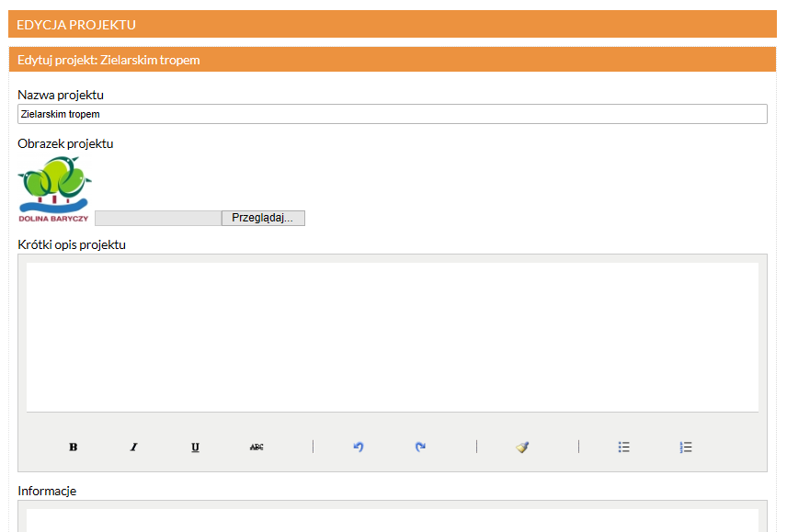Apply strikethrough (ABC) formatting
787x532 pixels.
(257, 447)
